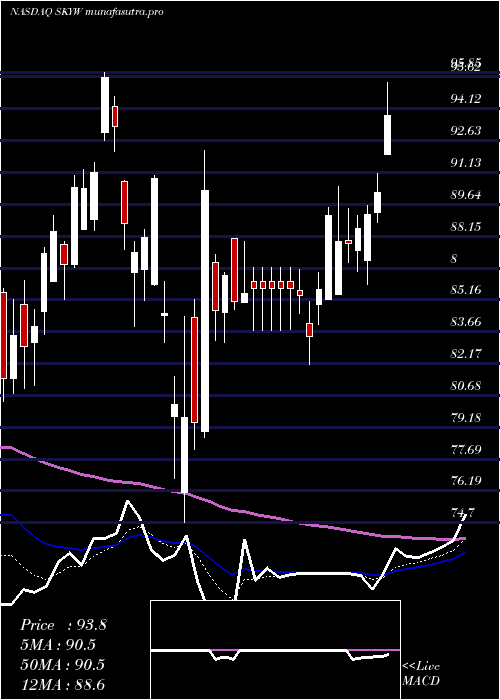Click the 74.7 price axis label
Viewport: 500px width, 700px height.
462,513
